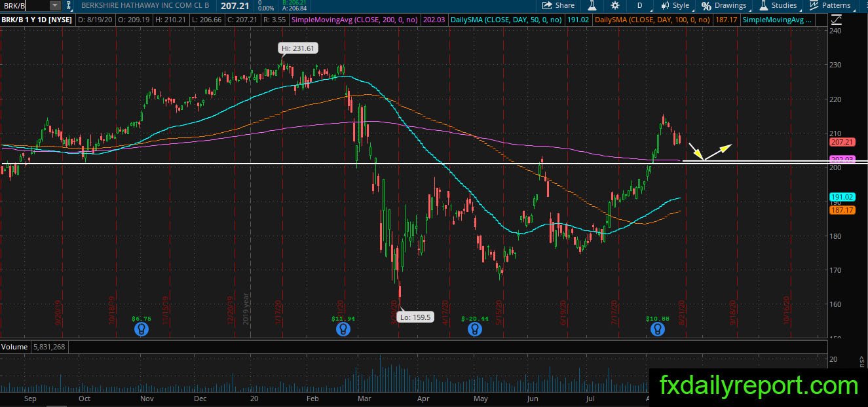Click the Lo: 159.5 price bubble

[x=415, y=317]
